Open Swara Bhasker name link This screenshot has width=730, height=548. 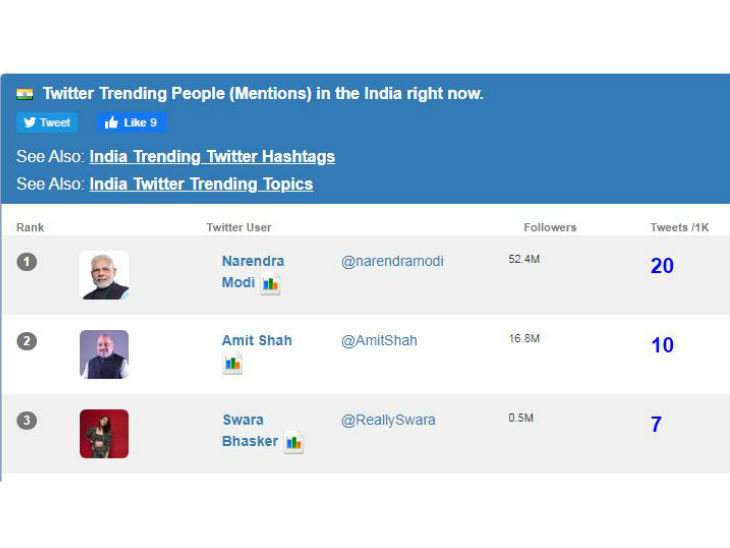[243, 420]
